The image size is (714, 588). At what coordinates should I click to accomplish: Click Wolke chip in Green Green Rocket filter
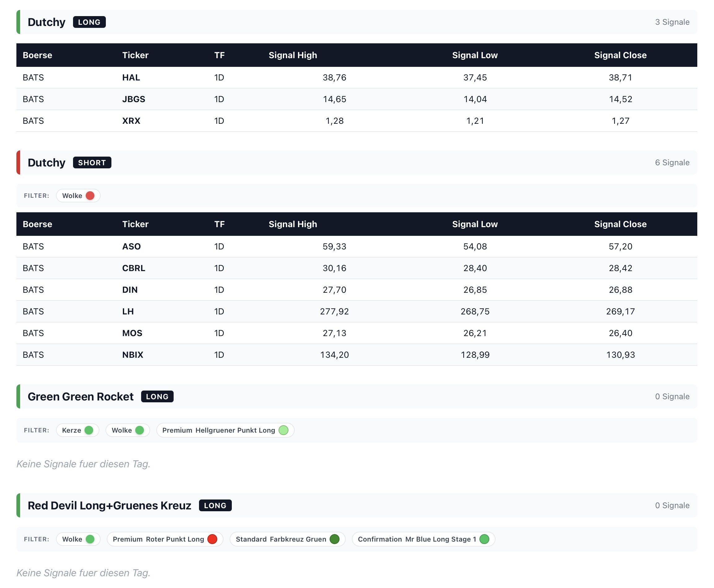tap(127, 430)
